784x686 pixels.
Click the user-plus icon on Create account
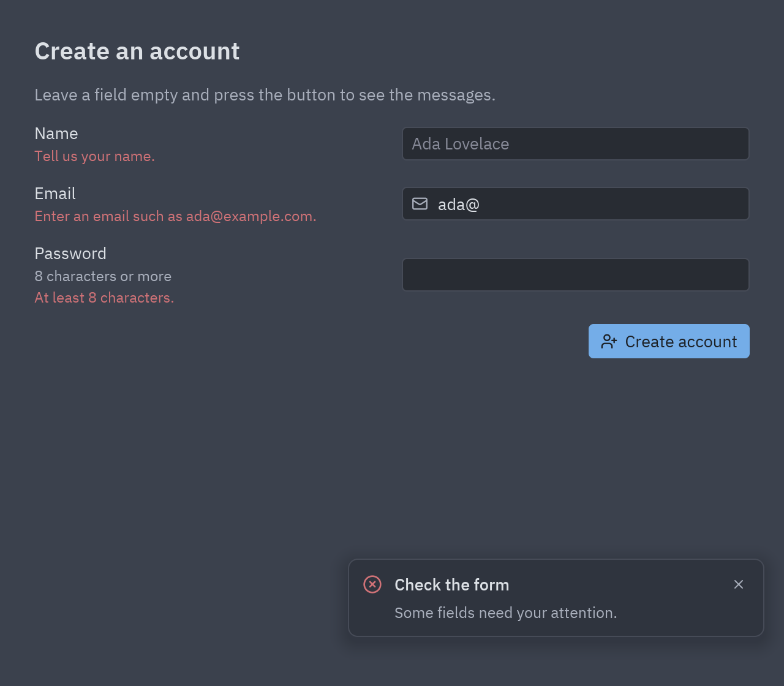click(609, 341)
